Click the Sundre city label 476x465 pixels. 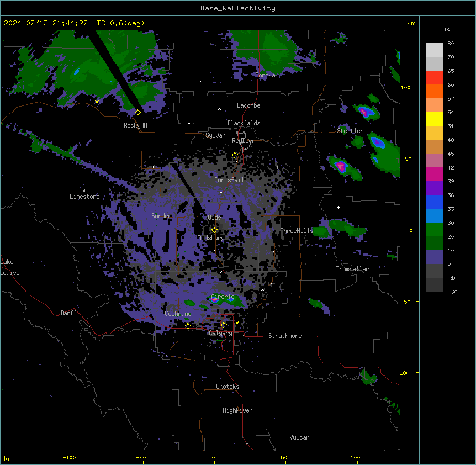coord(161,216)
